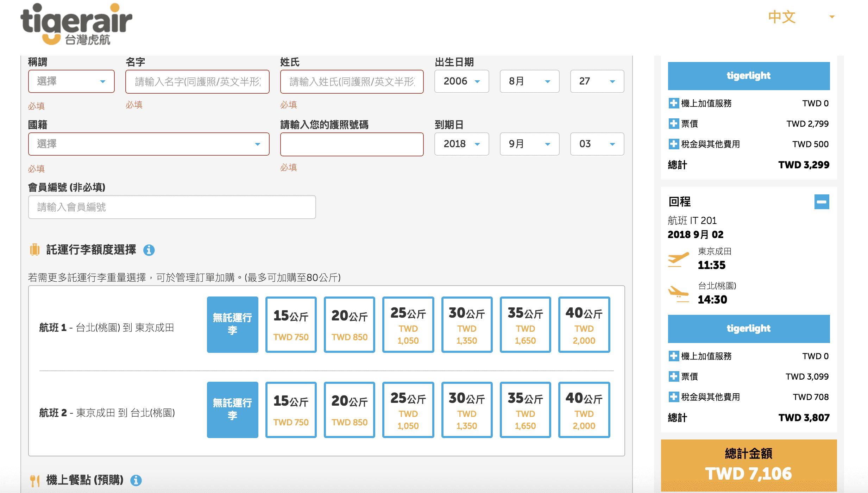Click the 航班 1 - 台北(桃園) 到 東京成田 label
Viewport: 868px width, 493px height.
107,327
